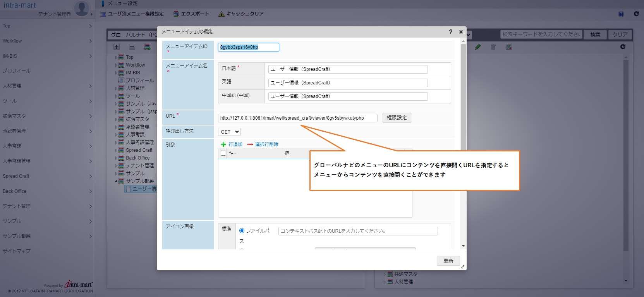Click into the URL input field

297,118
